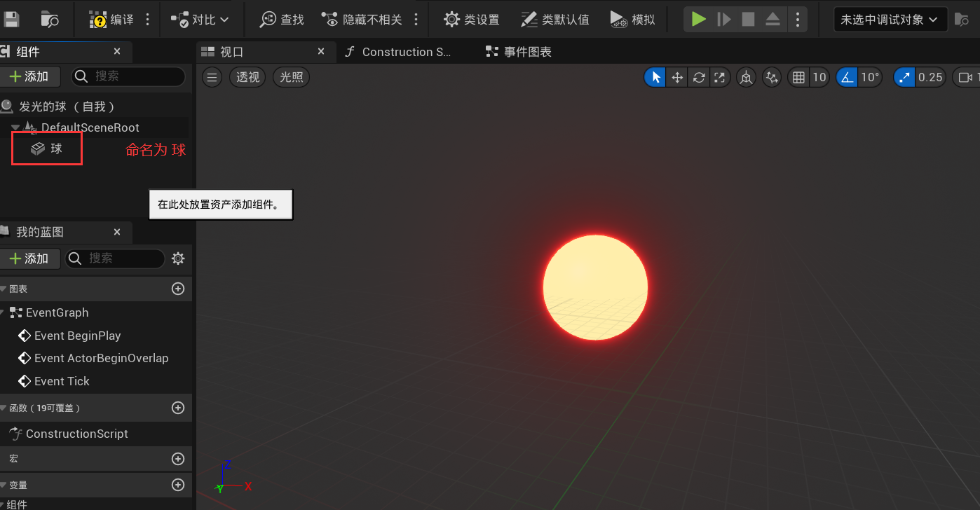
Task: Open 我的蓝图 settings gear icon
Action: click(x=178, y=259)
